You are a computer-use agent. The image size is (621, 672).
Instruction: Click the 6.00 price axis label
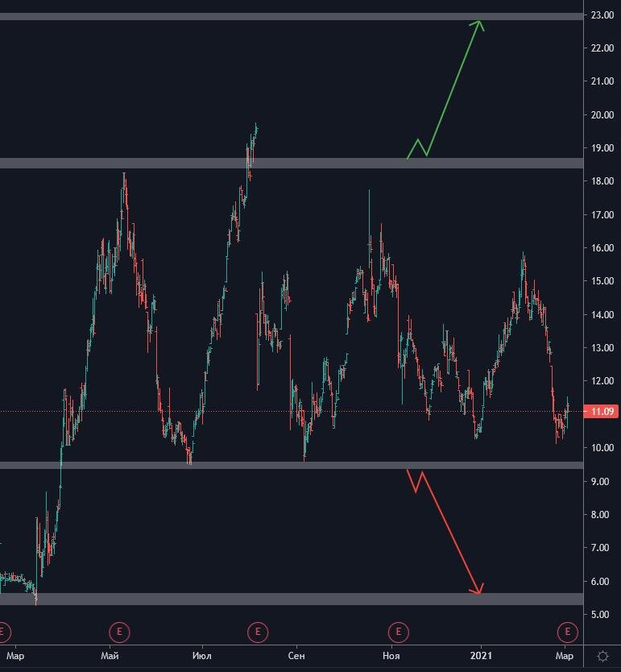599,581
